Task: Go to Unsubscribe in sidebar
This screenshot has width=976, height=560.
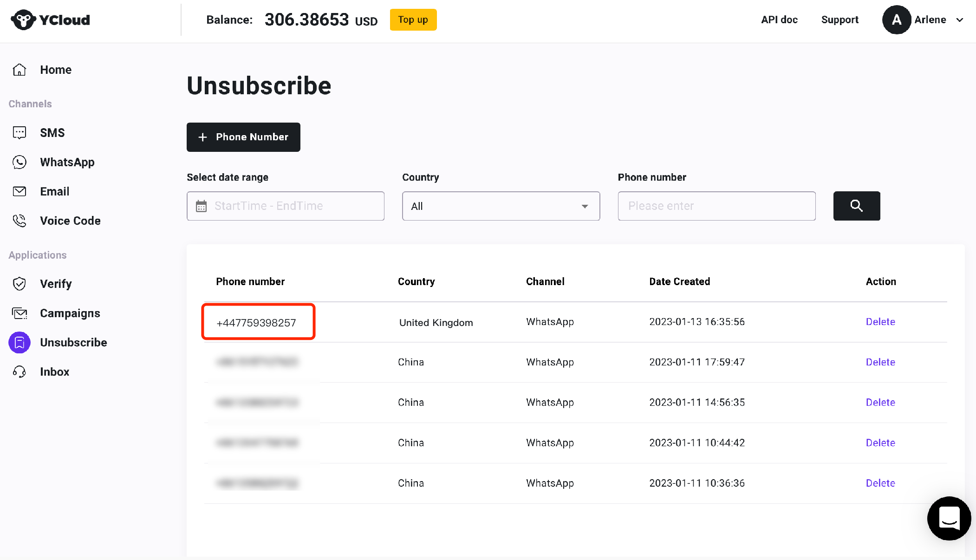Action: click(73, 342)
